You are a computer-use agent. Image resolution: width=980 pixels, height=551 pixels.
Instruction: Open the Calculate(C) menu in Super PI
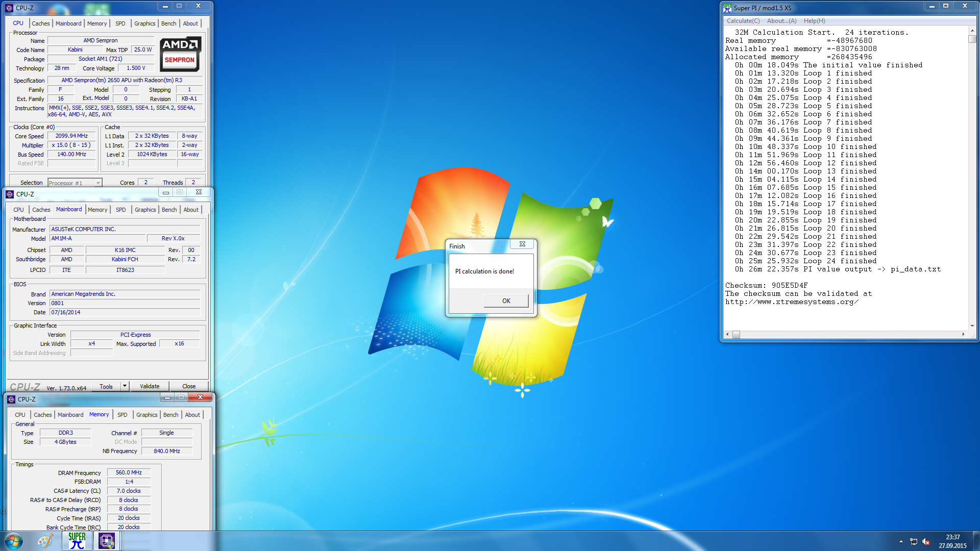[x=743, y=21]
